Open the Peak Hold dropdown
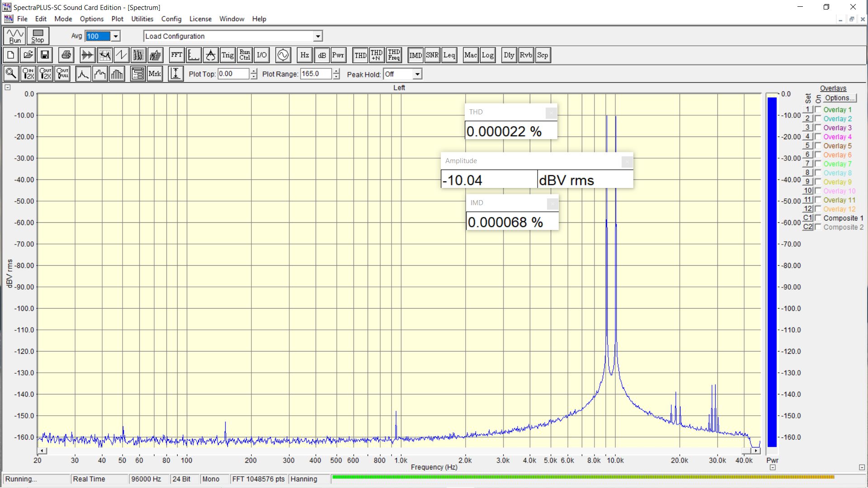Viewport: 868px width, 488px height. pos(417,74)
